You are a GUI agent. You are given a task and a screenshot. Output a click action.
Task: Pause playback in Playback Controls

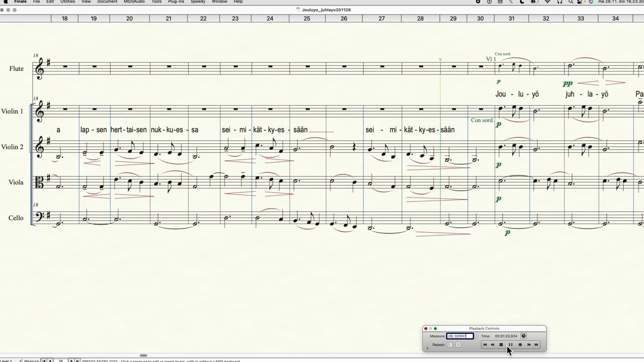(x=510, y=345)
